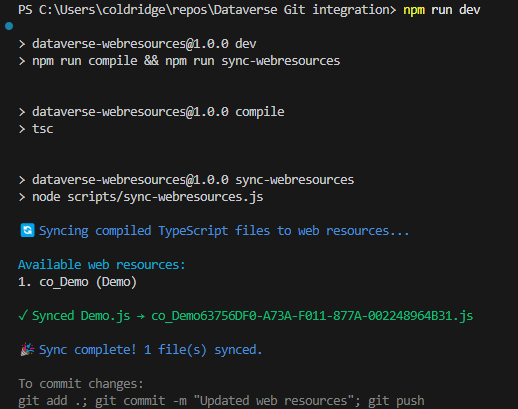This screenshot has width=518, height=409.
Task: Click the 'git add .; git commit' command line
Action: click(x=221, y=401)
